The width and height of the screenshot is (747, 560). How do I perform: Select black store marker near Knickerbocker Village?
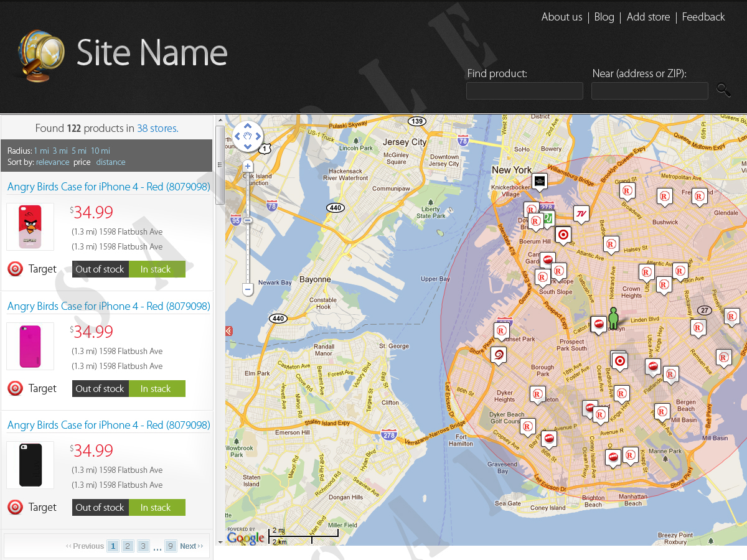[x=540, y=182]
